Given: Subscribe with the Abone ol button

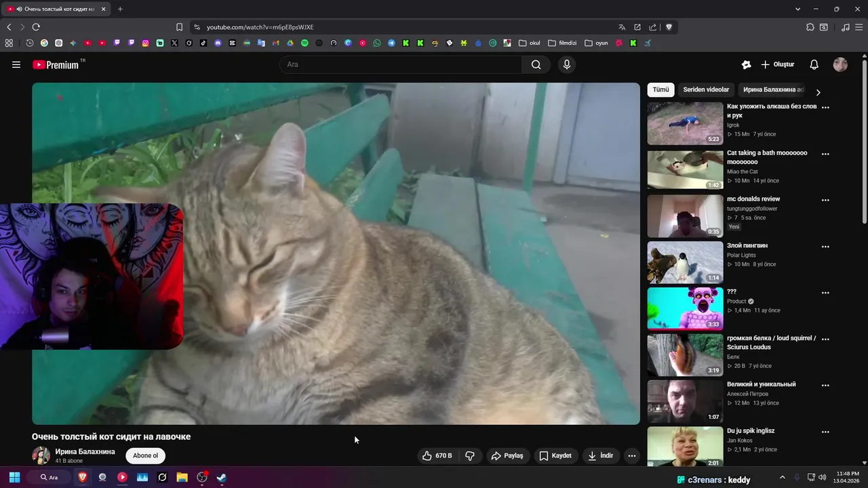Looking at the screenshot, I should pos(145,455).
